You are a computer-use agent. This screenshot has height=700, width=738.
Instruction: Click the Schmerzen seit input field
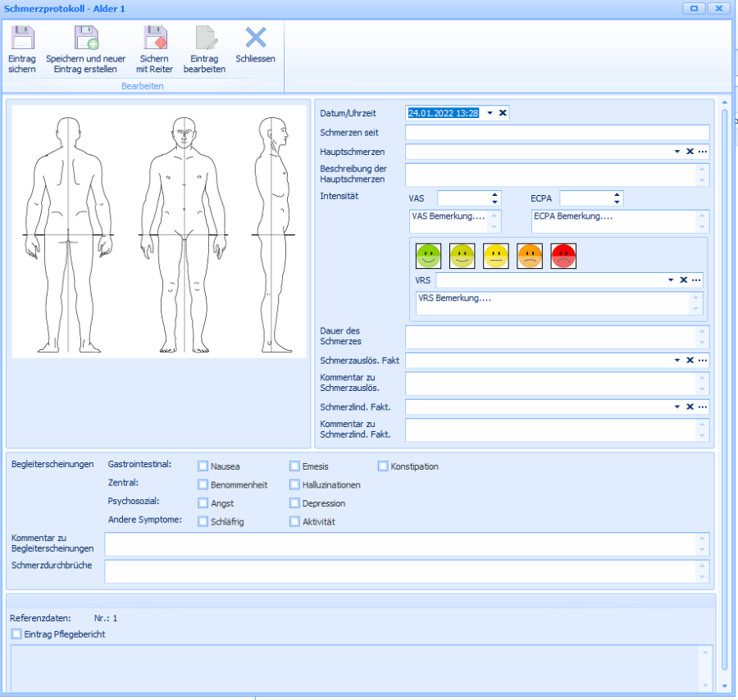pyautogui.click(x=557, y=133)
